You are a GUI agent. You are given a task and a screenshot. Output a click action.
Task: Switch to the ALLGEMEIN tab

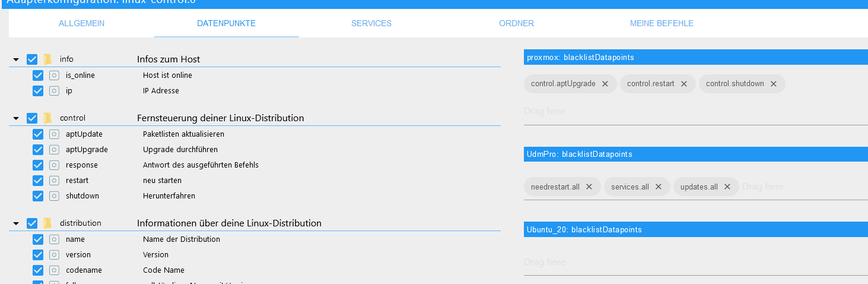82,24
